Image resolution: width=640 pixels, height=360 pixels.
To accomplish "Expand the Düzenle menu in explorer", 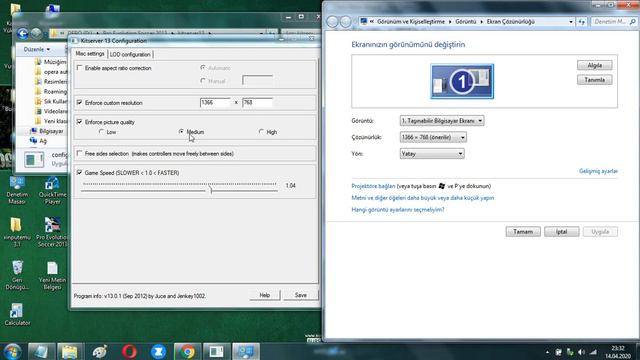I will pyautogui.click(x=37, y=49).
